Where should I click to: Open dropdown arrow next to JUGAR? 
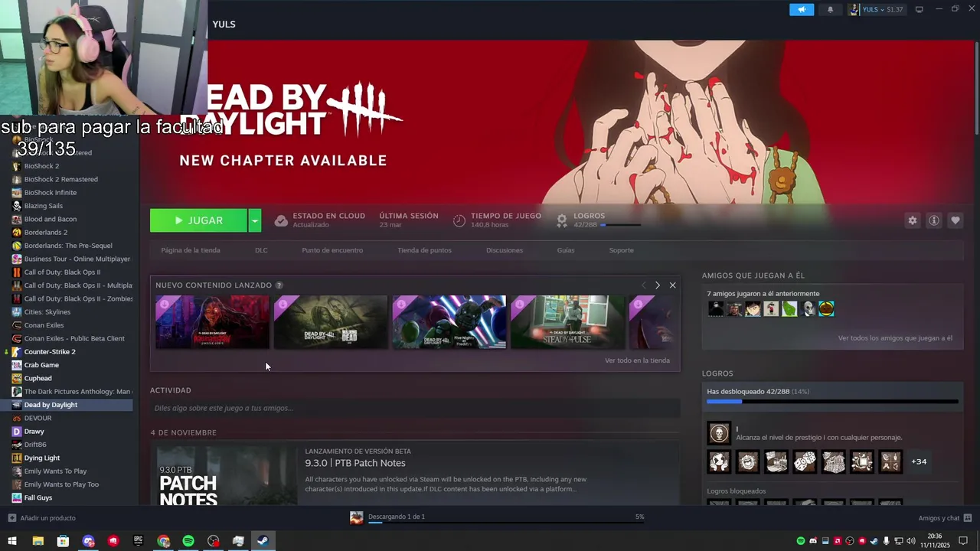pos(255,220)
